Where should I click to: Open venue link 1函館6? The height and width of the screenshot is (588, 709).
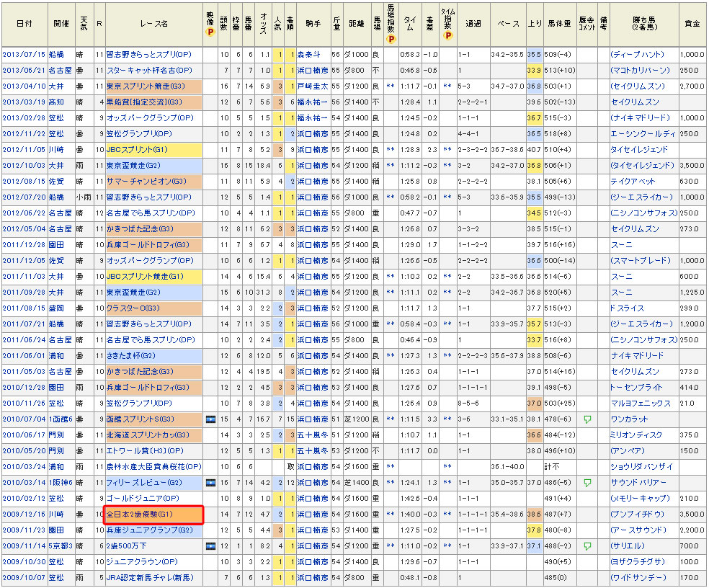pyautogui.click(x=61, y=419)
